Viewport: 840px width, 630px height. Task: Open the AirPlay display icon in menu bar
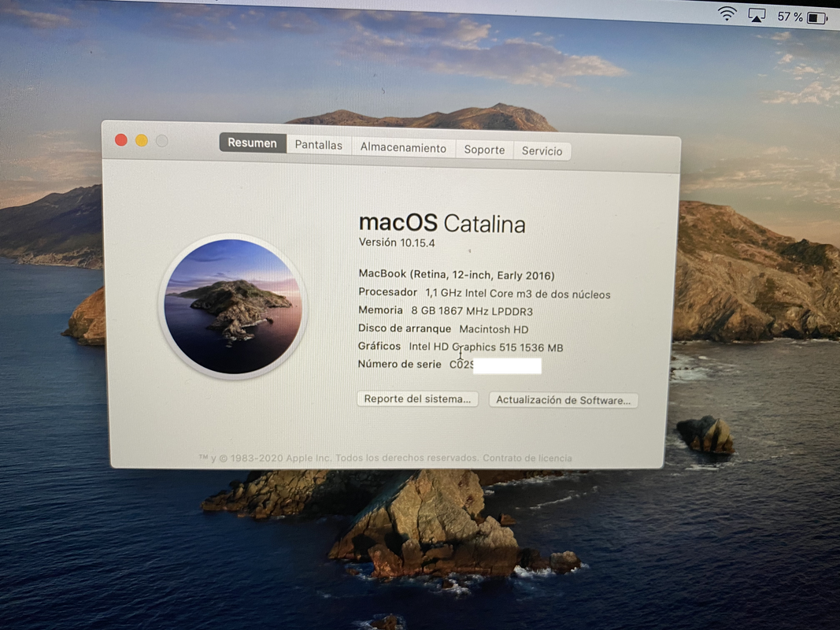click(757, 16)
